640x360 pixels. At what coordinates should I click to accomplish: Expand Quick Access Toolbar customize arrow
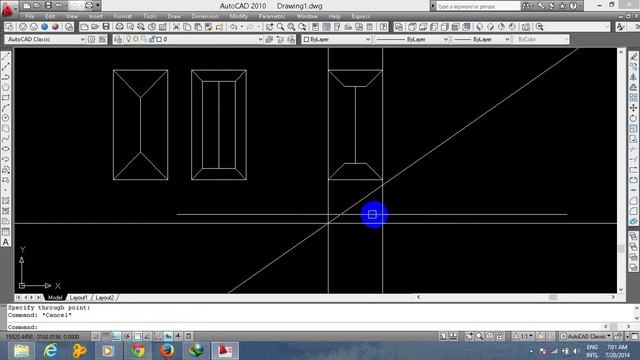pyautogui.click(x=98, y=6)
